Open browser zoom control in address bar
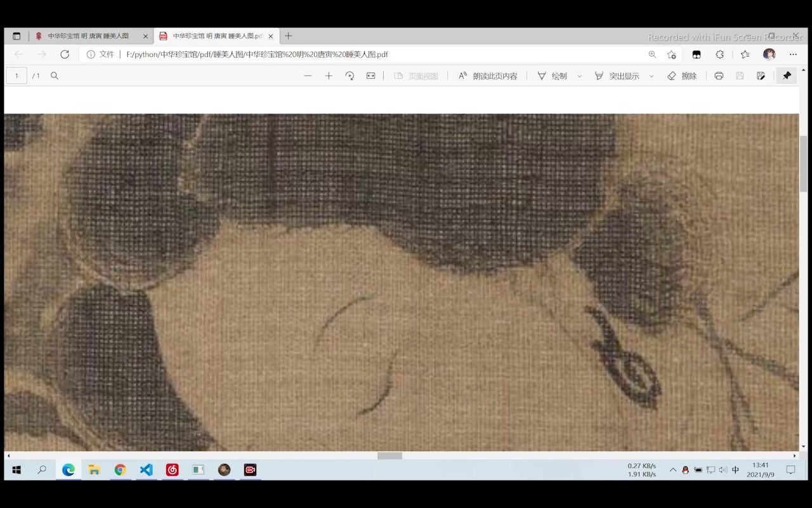 652,55
